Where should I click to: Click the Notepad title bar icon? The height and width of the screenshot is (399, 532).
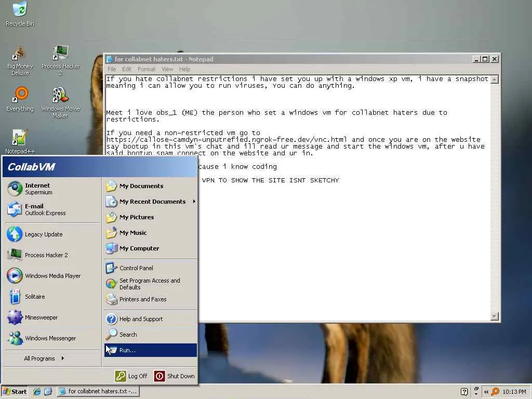point(110,59)
